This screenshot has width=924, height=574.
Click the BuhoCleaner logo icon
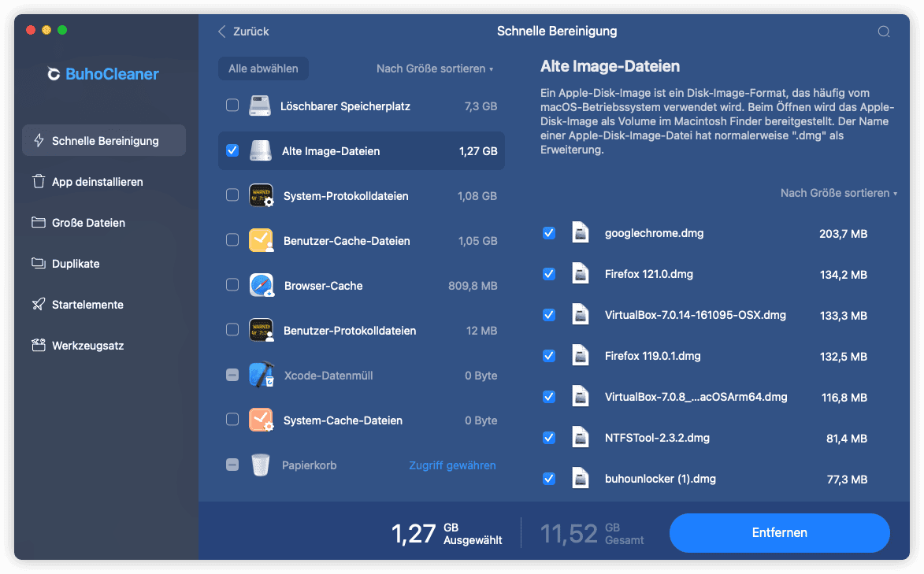point(54,74)
